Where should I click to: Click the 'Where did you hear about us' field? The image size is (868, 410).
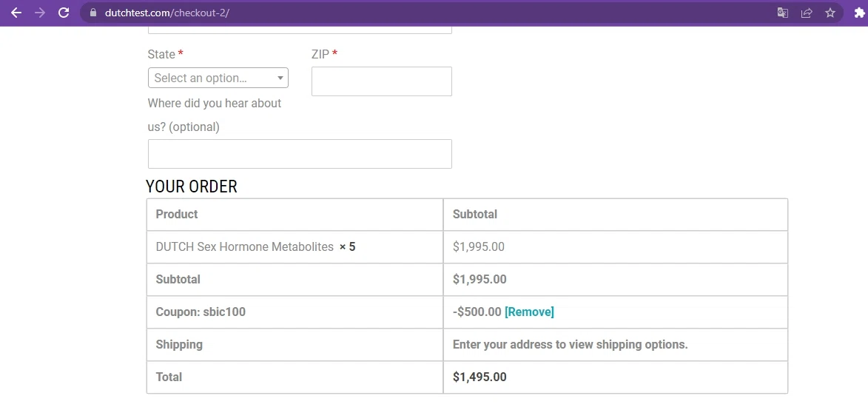[300, 154]
